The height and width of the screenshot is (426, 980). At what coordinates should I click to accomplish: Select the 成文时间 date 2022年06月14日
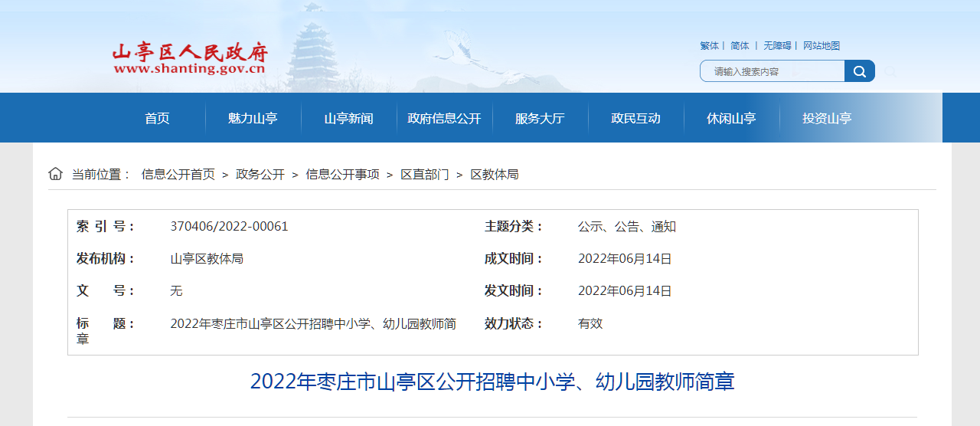(625, 259)
